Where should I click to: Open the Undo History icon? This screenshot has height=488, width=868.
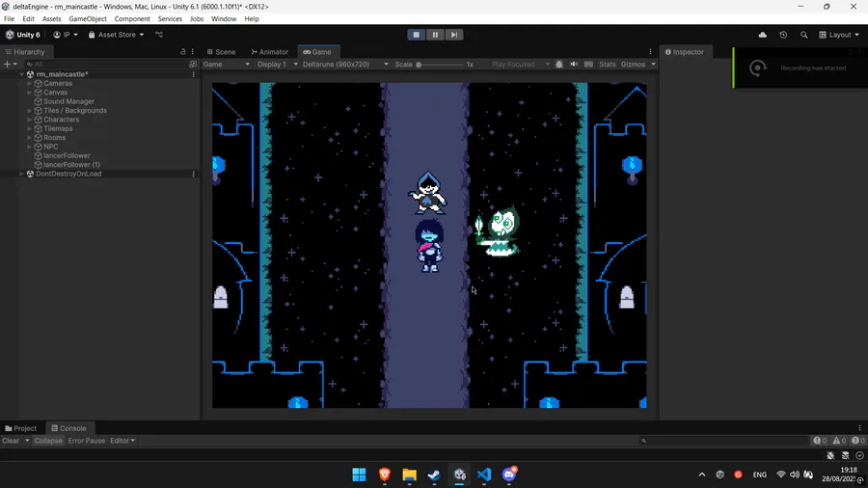point(783,35)
